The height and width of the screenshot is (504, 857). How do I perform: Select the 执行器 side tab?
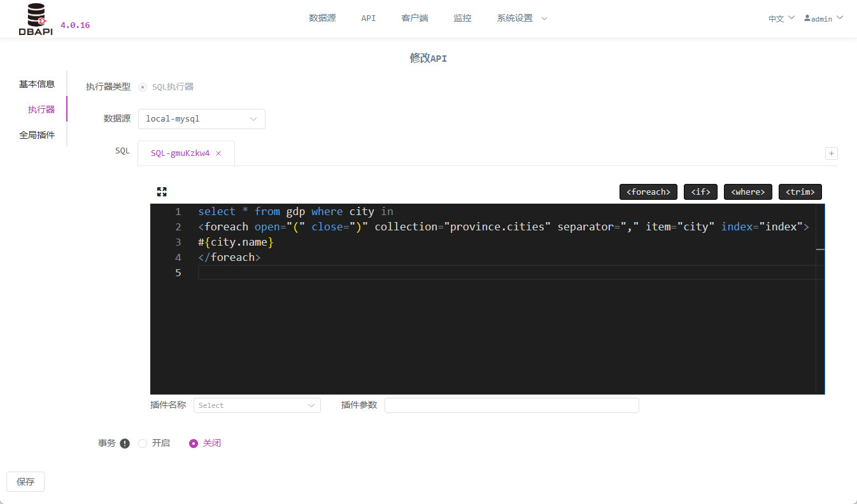click(41, 109)
